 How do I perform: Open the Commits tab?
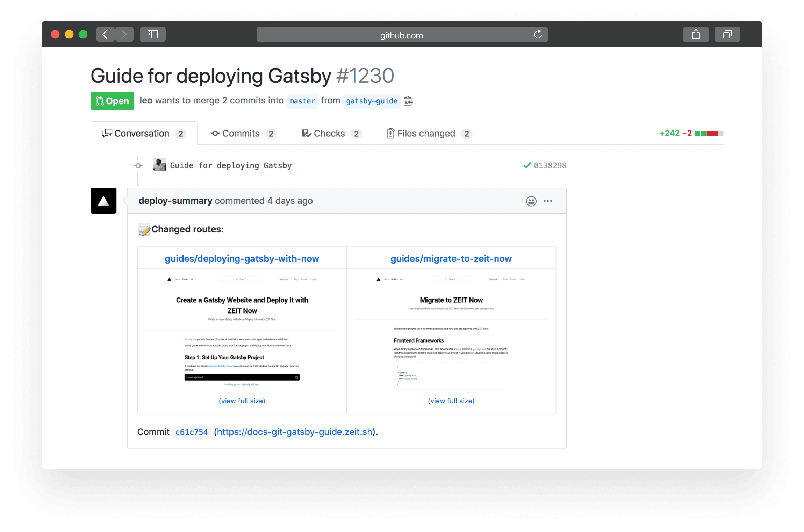(x=241, y=133)
